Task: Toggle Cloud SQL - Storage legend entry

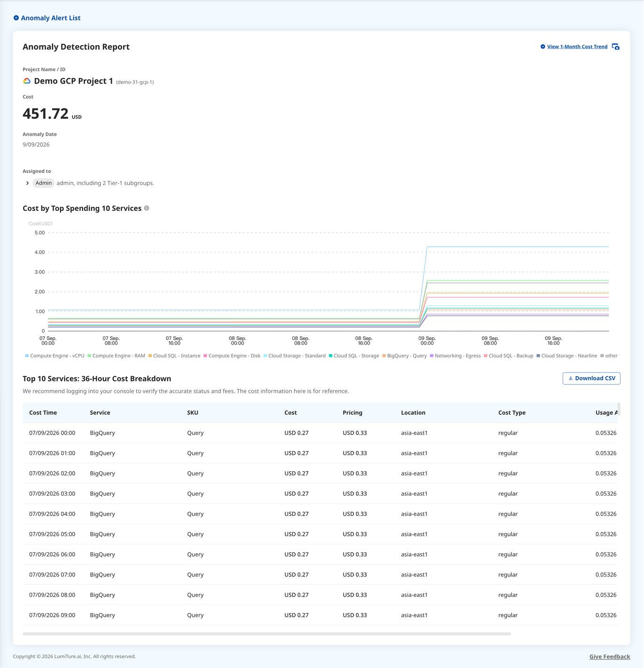Action: (353, 356)
